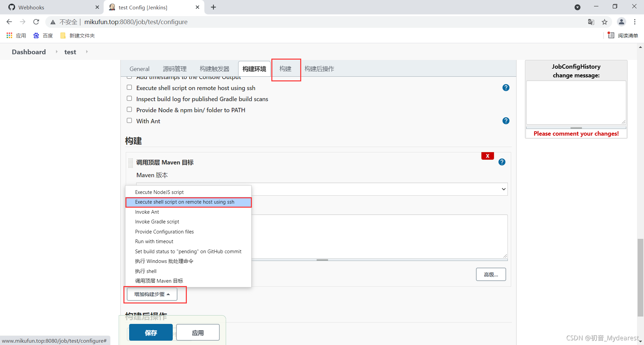This screenshot has height=345, width=644.
Task: Select Set build status to pending on GitHub commit
Action: coord(188,252)
